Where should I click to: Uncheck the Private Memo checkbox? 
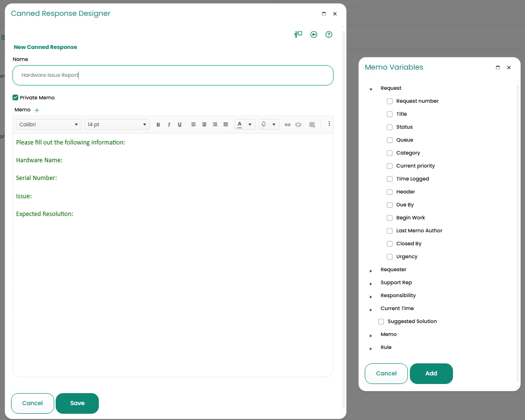coord(15,97)
